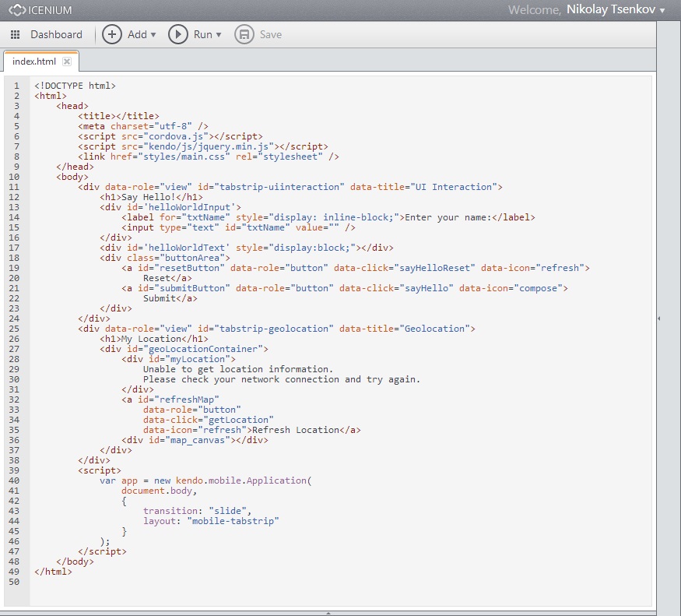Click the Save label
Screen dimensions: 681x616
pos(271,35)
